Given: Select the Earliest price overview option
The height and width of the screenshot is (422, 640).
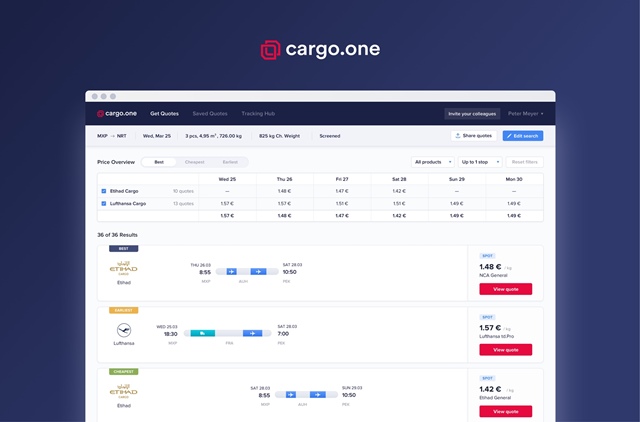Looking at the screenshot, I should (x=230, y=161).
